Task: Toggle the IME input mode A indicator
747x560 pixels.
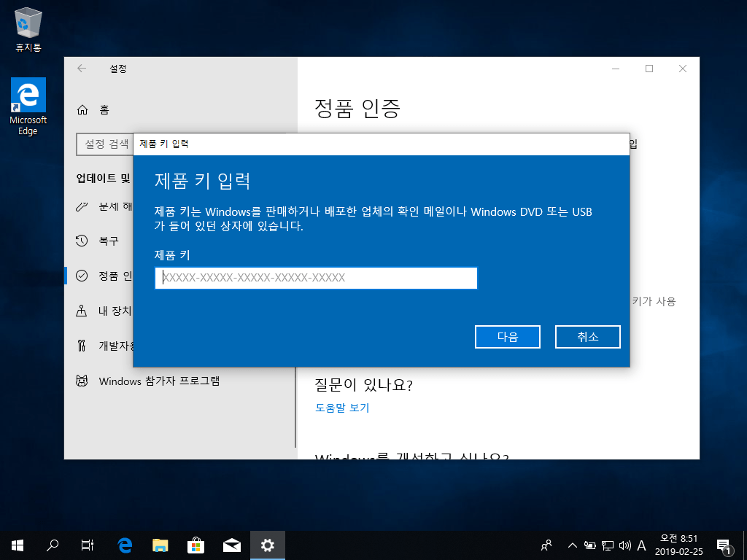Action: tap(642, 545)
